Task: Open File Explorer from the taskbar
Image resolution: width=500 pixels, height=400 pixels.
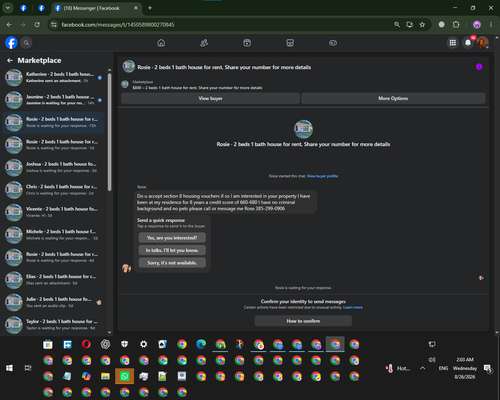Action: [x=105, y=376]
